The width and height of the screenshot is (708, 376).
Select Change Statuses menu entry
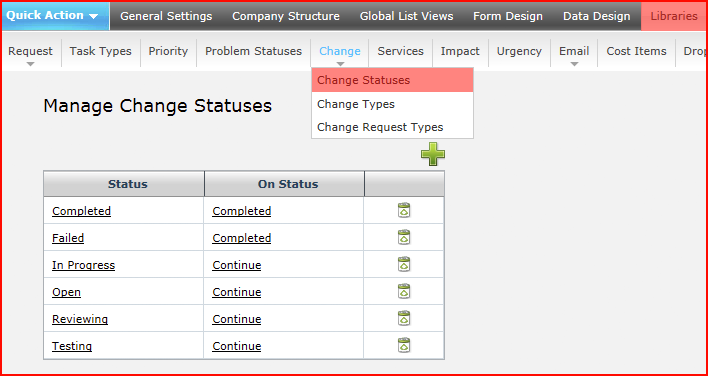coord(392,80)
